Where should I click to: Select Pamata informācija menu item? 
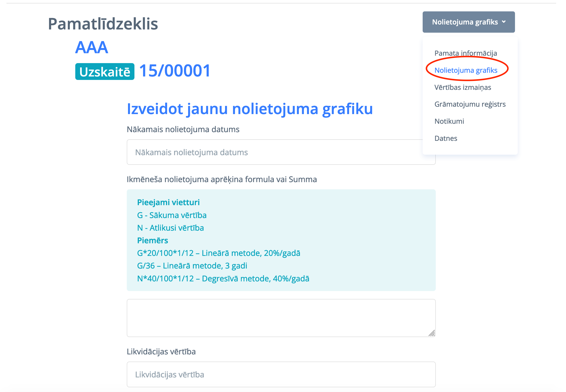[465, 53]
